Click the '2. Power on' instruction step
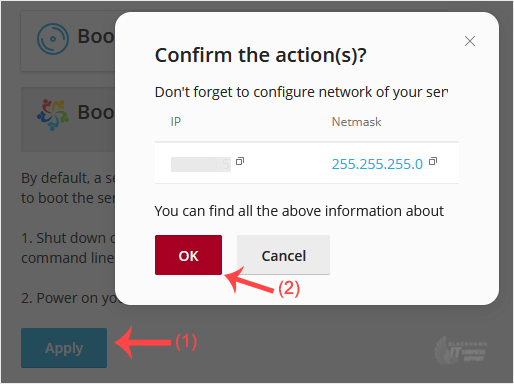Screen dimensions: 514x384 coord(68,298)
